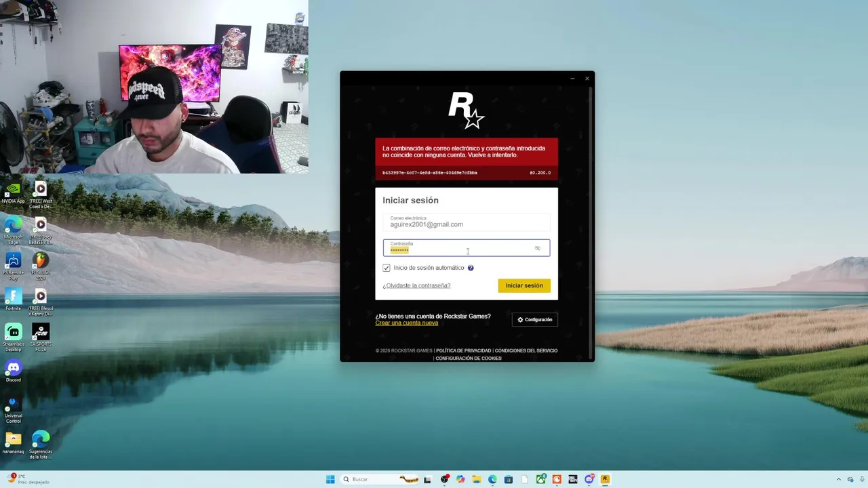Viewport: 868px width, 488px height.
Task: Open the weather widget in the taskbar
Action: 27,479
